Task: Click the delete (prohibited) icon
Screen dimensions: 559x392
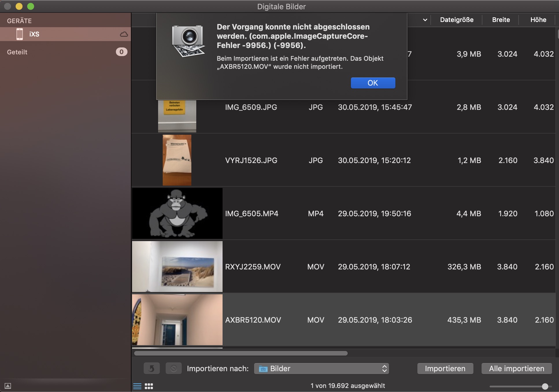Action: (173, 369)
